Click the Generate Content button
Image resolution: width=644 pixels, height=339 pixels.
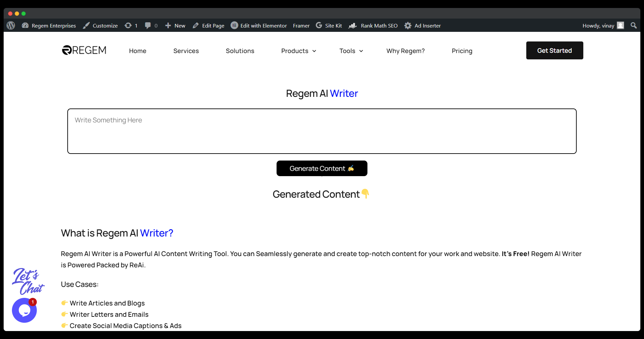tap(322, 169)
